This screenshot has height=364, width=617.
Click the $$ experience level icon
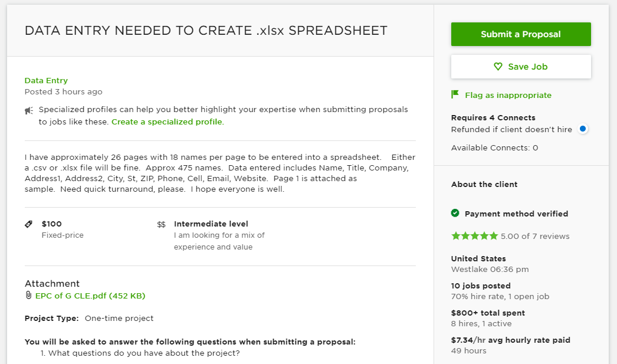click(x=162, y=225)
